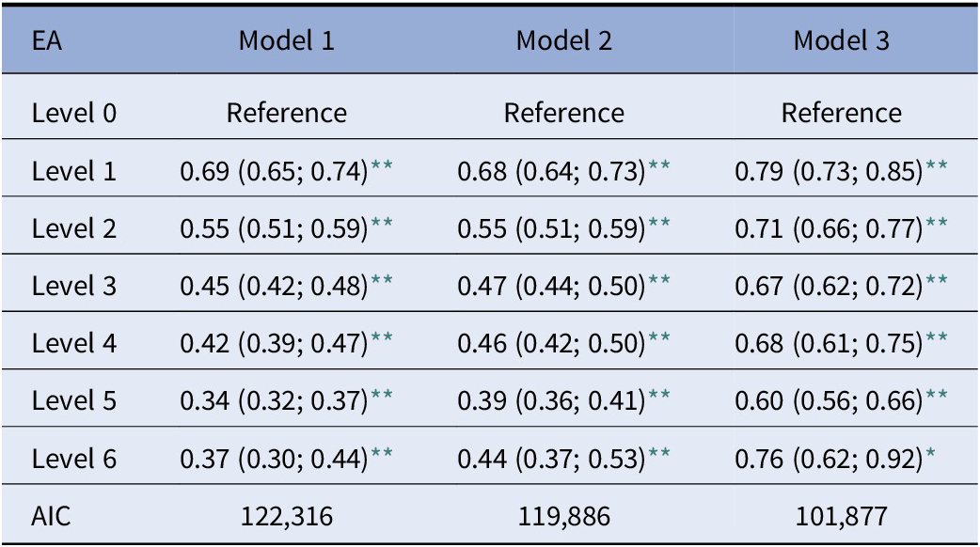Click the AIC value 122,316
The height and width of the screenshot is (547, 980).
pyautogui.click(x=286, y=516)
